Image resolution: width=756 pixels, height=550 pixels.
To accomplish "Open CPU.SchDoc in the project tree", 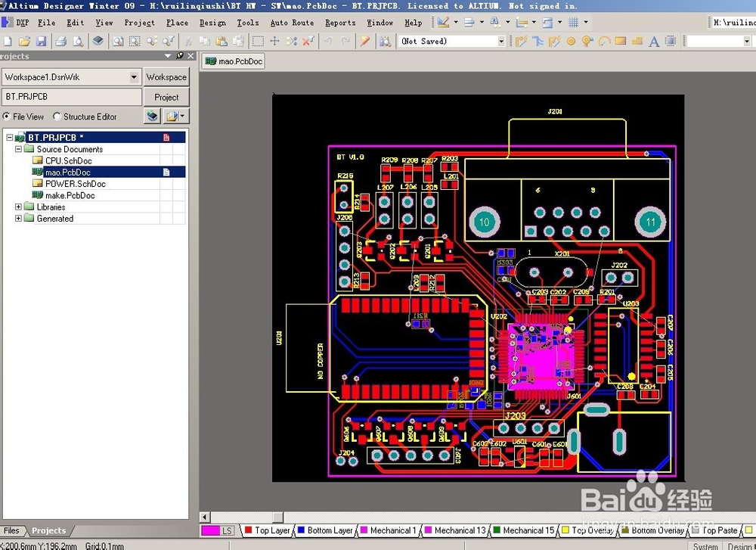I will (x=69, y=160).
